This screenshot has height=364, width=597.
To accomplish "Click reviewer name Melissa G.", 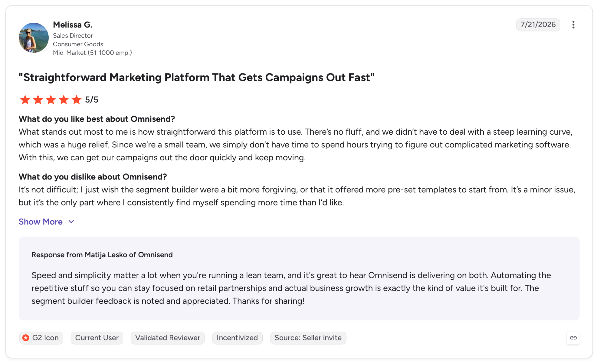I will pyautogui.click(x=73, y=25).
